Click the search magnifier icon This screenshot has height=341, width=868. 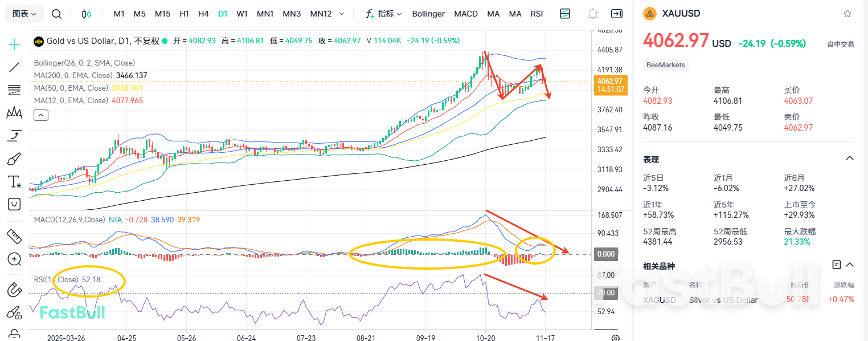click(x=56, y=13)
